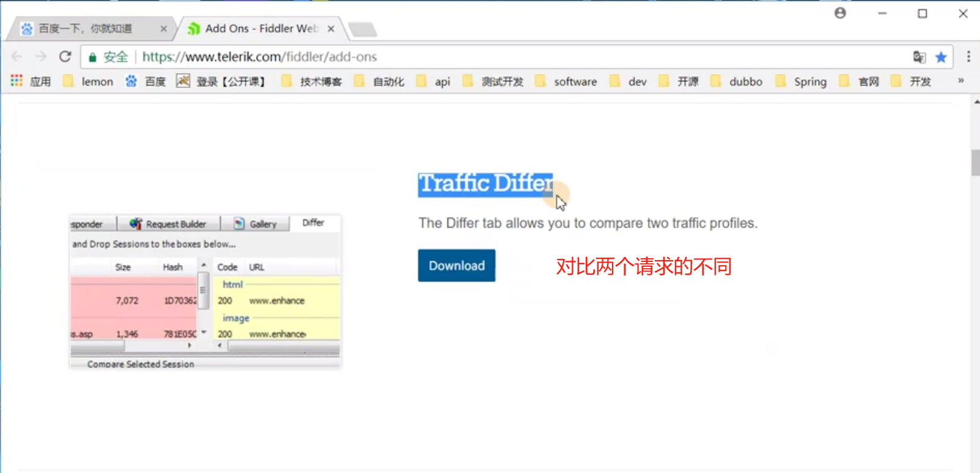Image resolution: width=980 pixels, height=473 pixels.
Task: Click the scrollbar up arrow
Action: click(x=976, y=102)
